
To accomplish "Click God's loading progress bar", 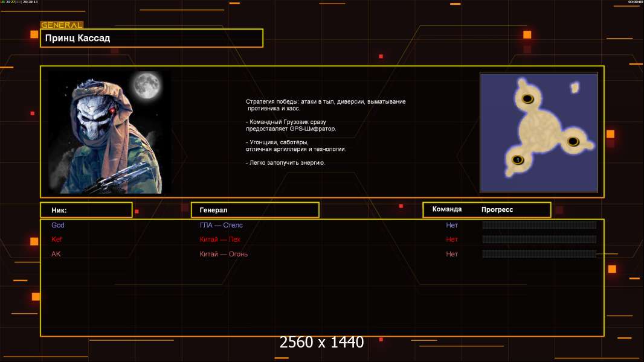I will 539,225.
